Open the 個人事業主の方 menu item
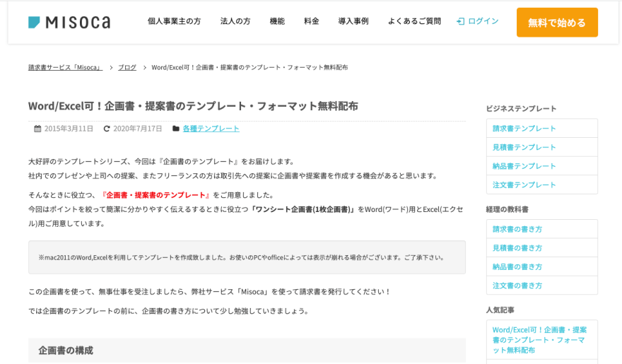This screenshot has width=622, height=364. 174,21
